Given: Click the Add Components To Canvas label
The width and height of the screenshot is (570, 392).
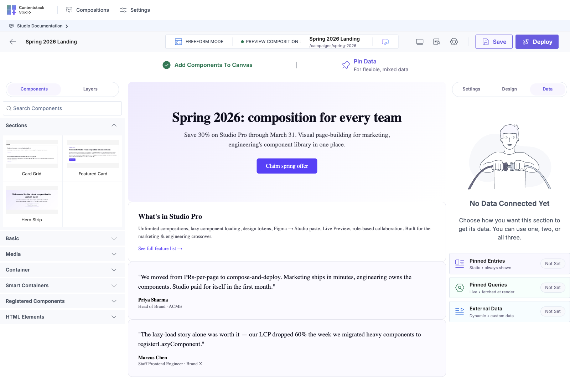Looking at the screenshot, I should tap(213, 65).
